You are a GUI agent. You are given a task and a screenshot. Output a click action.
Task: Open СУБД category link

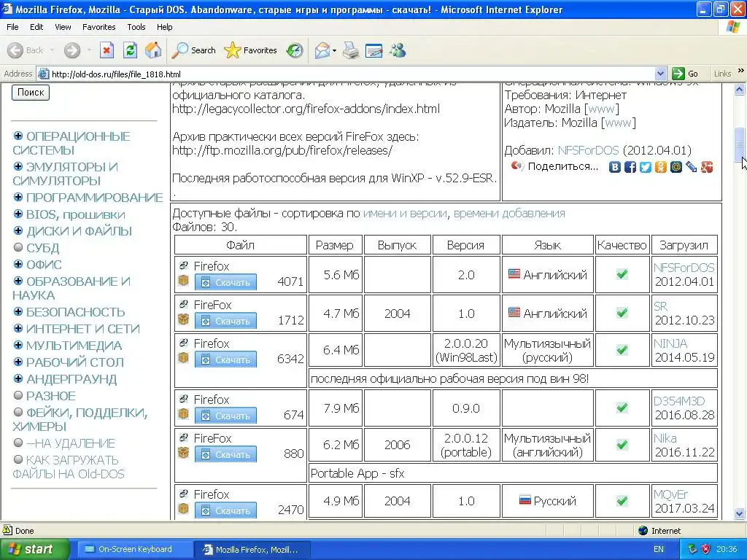pos(43,248)
